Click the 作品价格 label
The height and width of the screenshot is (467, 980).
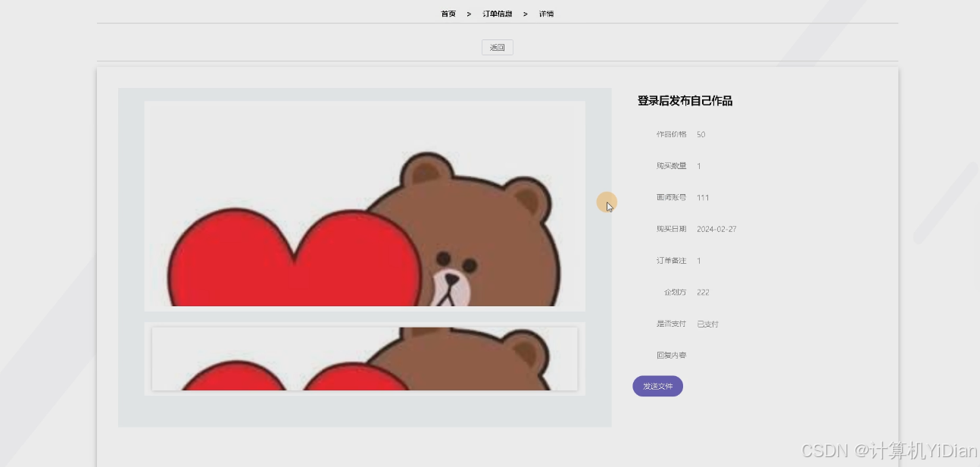point(671,134)
